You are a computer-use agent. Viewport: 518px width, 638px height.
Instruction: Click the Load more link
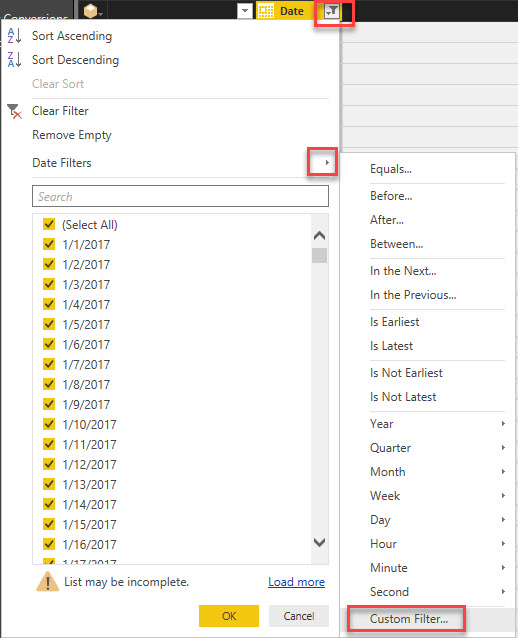[297, 582]
